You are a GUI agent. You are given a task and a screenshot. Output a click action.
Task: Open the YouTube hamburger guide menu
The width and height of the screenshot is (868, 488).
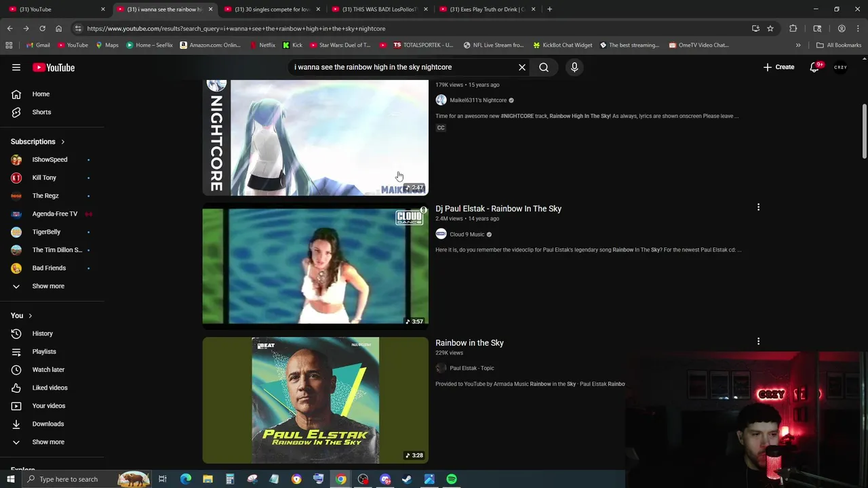16,67
